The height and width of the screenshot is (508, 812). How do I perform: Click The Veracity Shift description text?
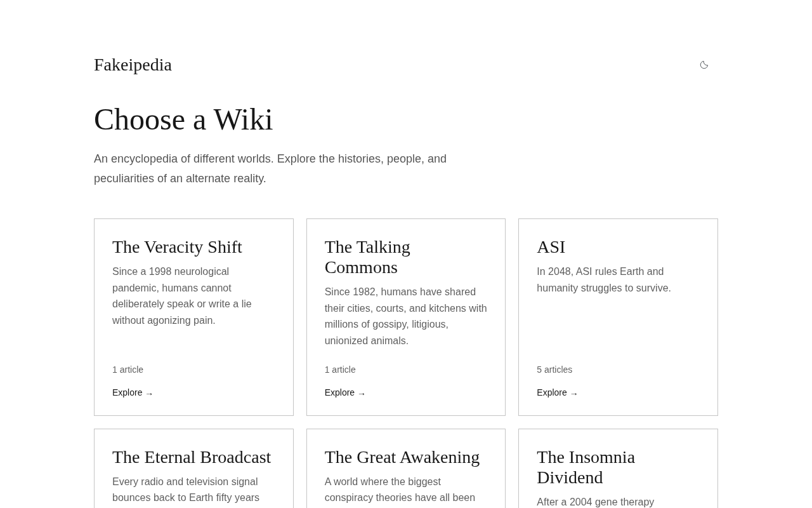[x=182, y=296]
